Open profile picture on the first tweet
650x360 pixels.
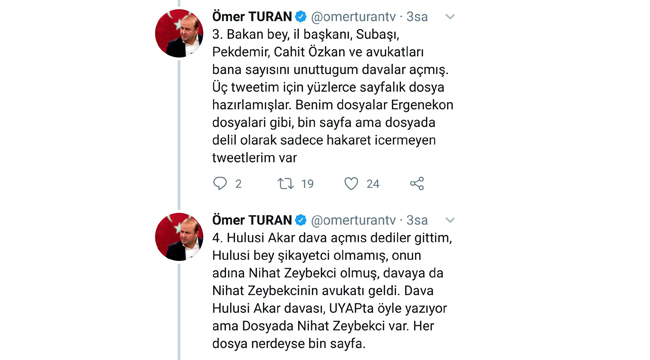179,33
